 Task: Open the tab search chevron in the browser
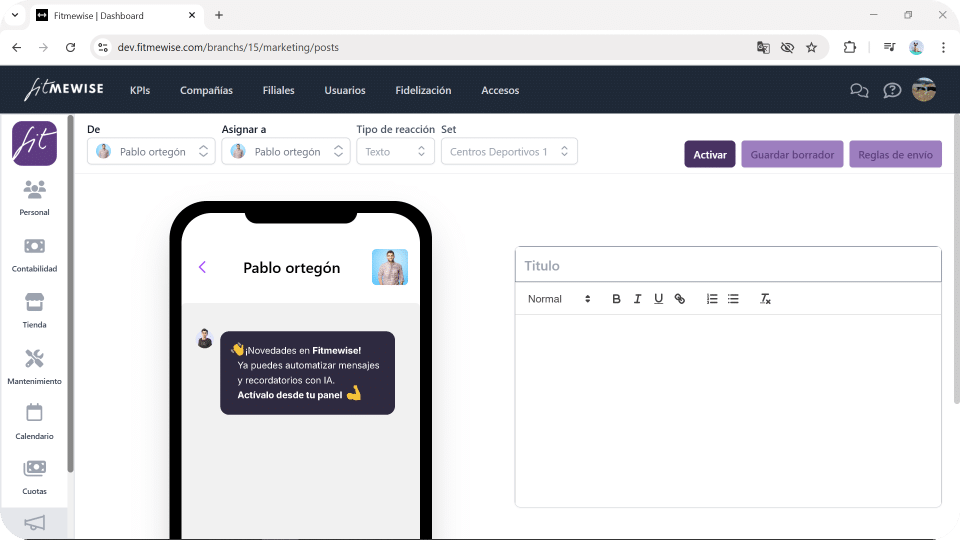pos(15,15)
